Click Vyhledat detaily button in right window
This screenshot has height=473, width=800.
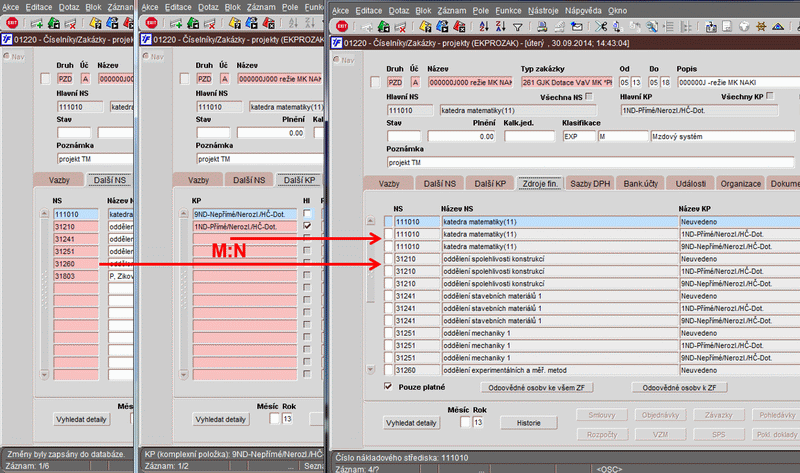[x=411, y=422]
